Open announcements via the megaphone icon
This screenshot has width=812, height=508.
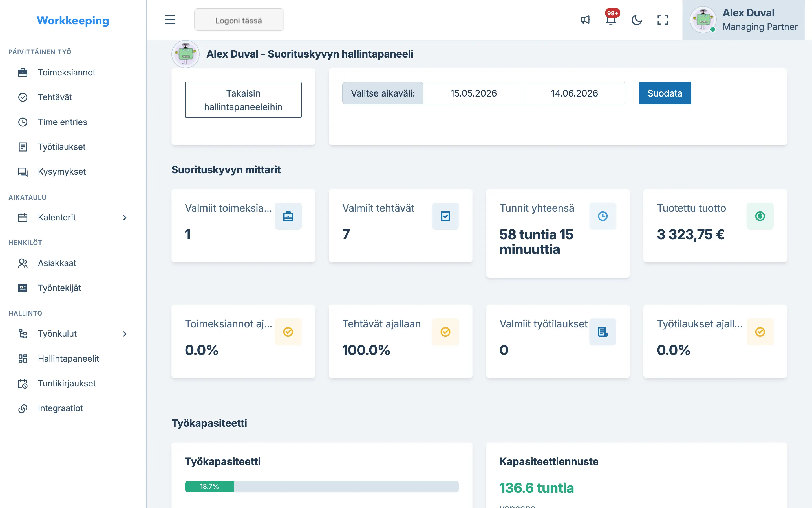coord(585,19)
